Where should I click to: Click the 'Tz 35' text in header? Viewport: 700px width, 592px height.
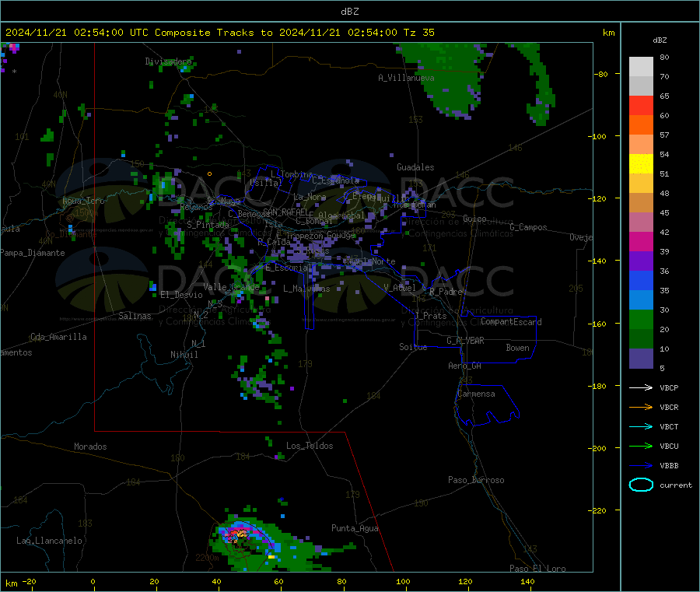pos(418,33)
